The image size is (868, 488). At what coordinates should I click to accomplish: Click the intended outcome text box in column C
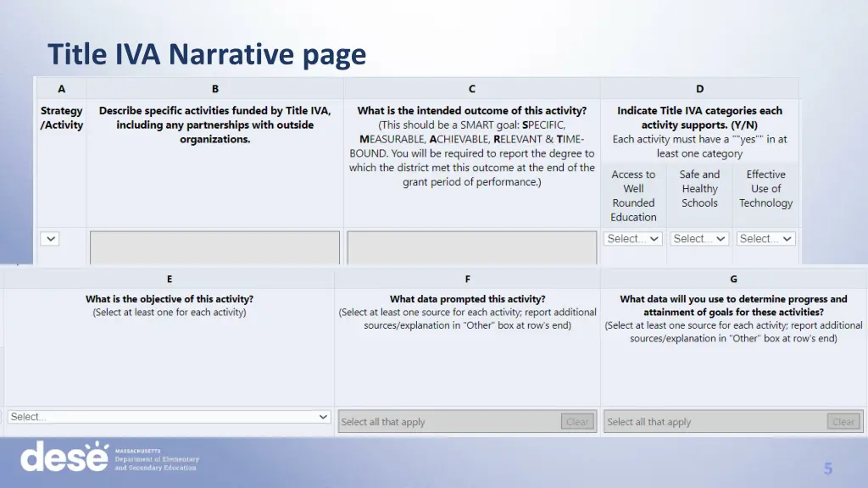[x=471, y=248]
